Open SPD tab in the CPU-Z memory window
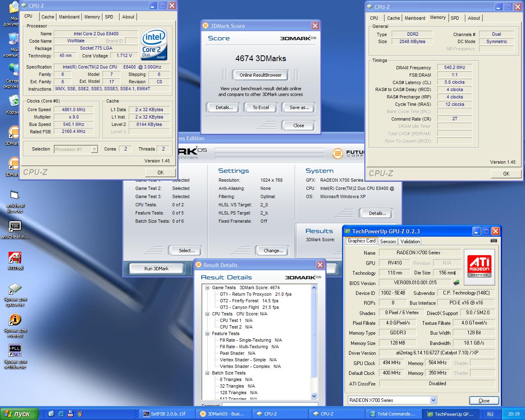The image size is (525, 420). click(455, 18)
